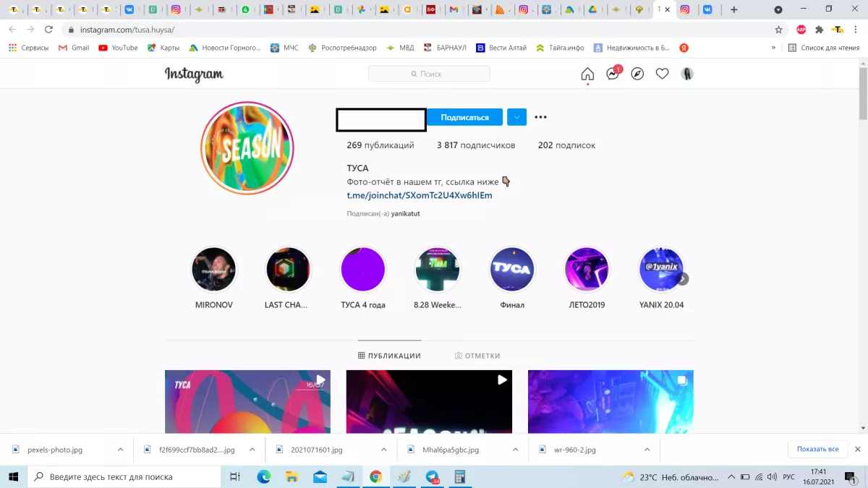
Task: Click the РУС keyboard language indicator
Action: point(790,477)
